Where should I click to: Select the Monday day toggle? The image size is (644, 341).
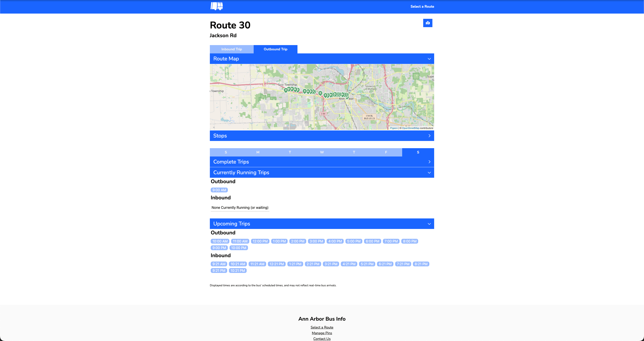pos(258,152)
